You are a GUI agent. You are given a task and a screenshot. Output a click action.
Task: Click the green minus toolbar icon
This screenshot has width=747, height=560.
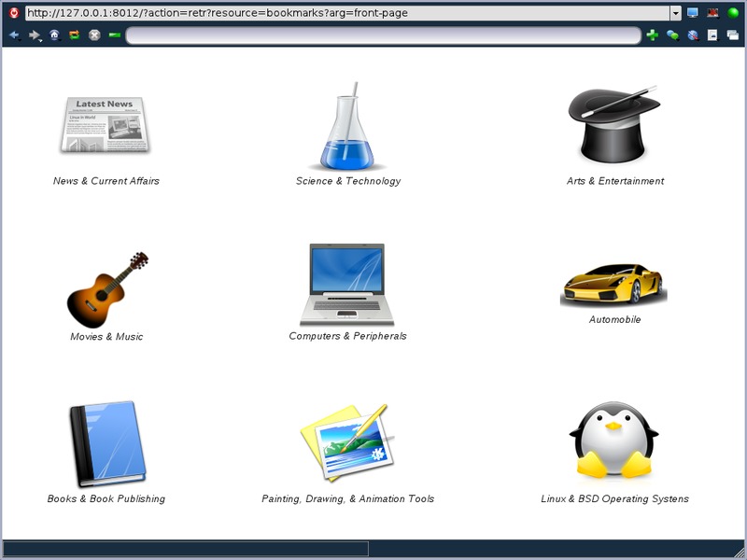tap(114, 35)
